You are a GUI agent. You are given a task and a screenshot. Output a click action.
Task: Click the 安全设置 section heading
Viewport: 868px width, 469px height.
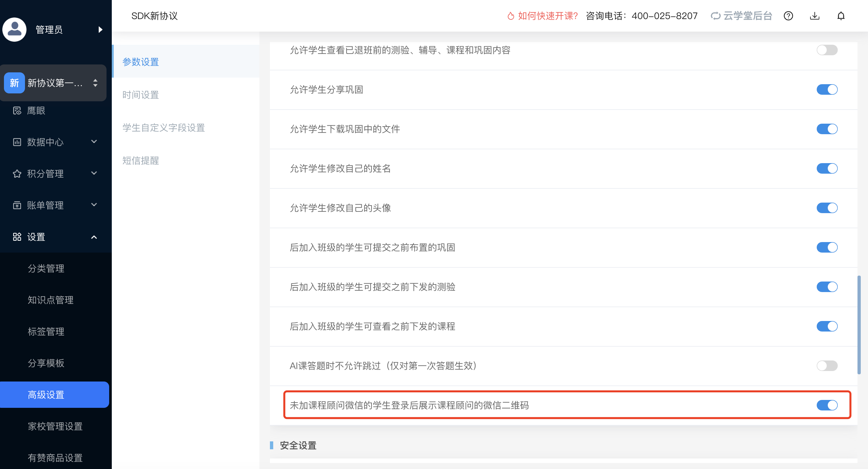pyautogui.click(x=298, y=445)
